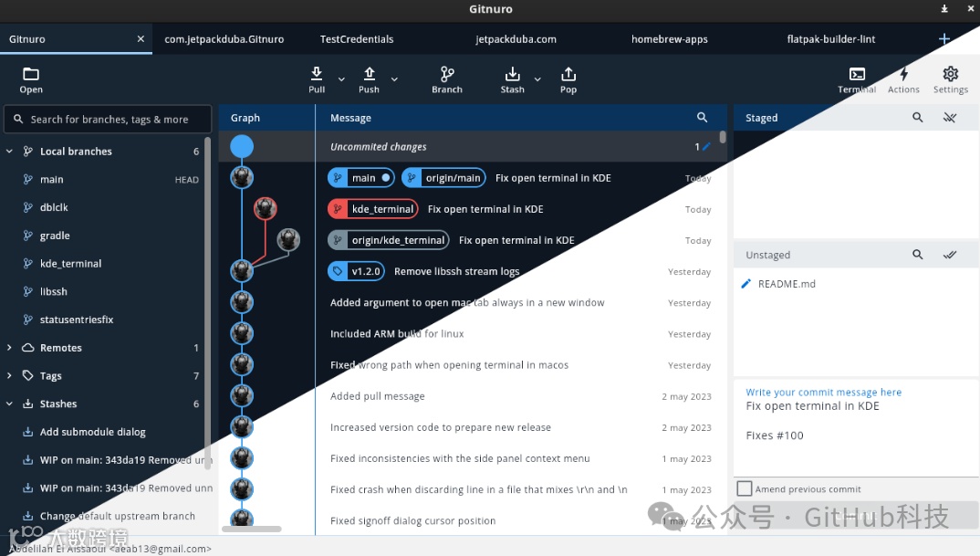This screenshot has height=556, width=980.
Task: Open the Actions lightning icon
Action: (903, 80)
